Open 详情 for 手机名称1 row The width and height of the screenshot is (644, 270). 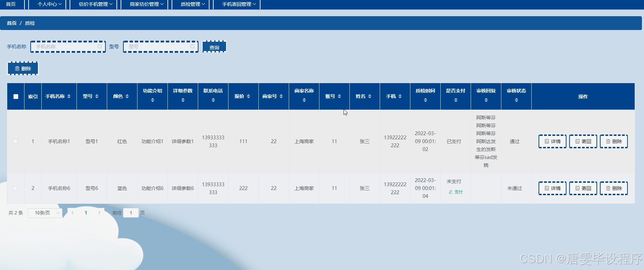click(552, 141)
